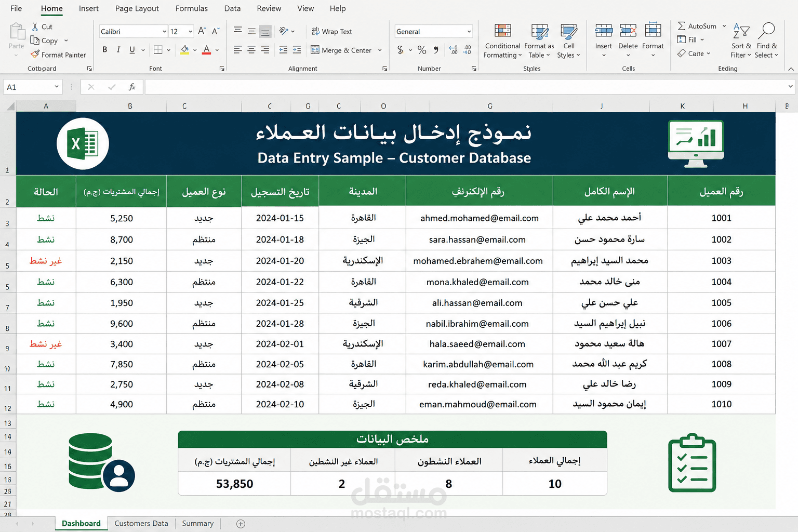Toggle Italic formatting

[x=118, y=50]
